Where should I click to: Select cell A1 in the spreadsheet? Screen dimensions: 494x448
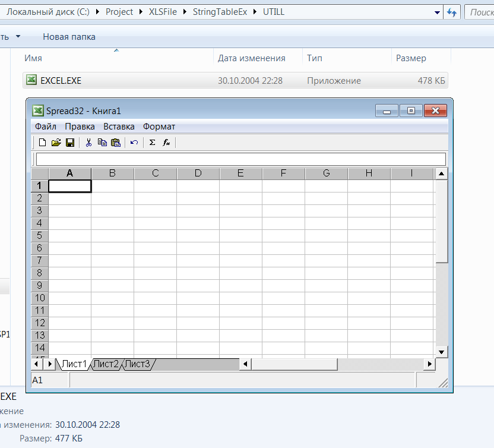point(69,186)
